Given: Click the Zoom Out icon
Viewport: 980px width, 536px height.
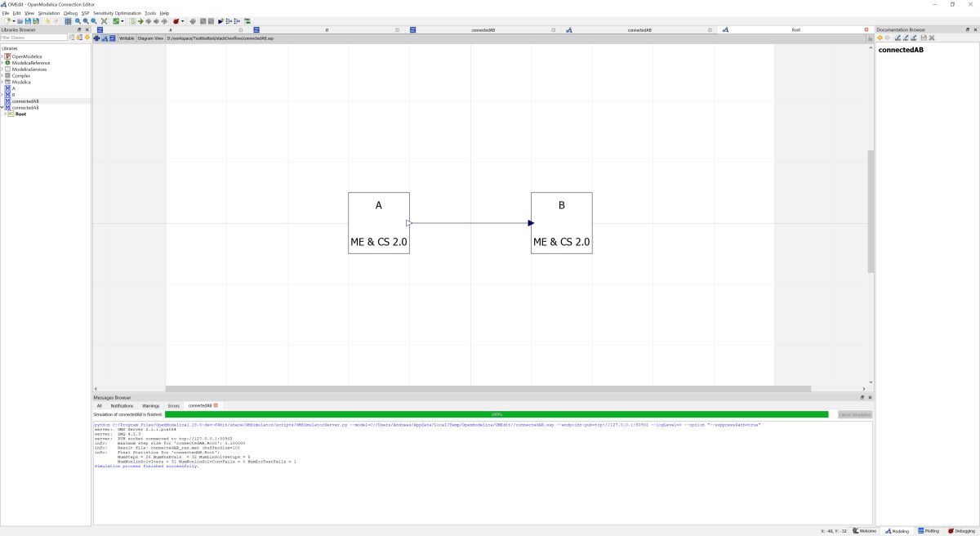Looking at the screenshot, I should (x=94, y=21).
